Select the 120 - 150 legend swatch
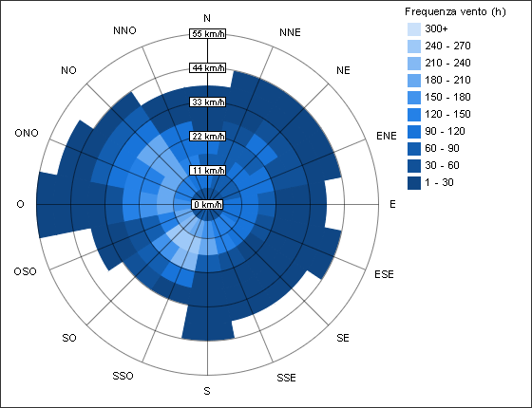The height and width of the screenshot is (408, 532). click(x=414, y=115)
